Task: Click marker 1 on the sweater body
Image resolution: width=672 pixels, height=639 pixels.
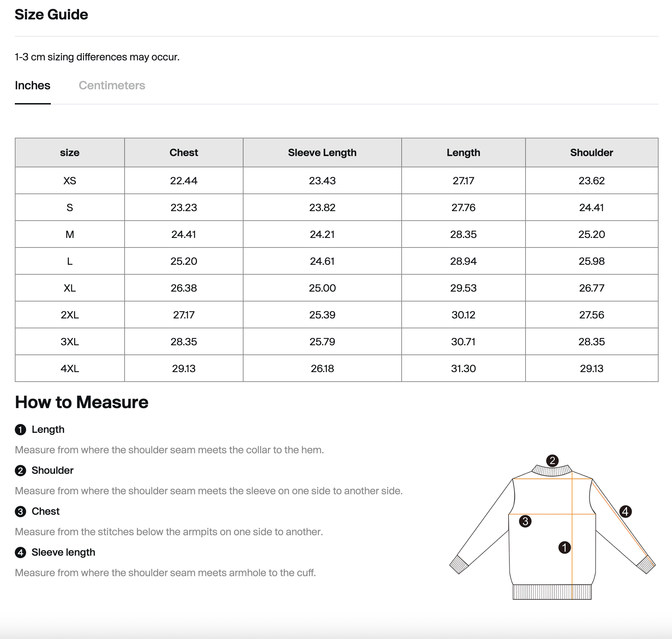Action: coord(564,548)
